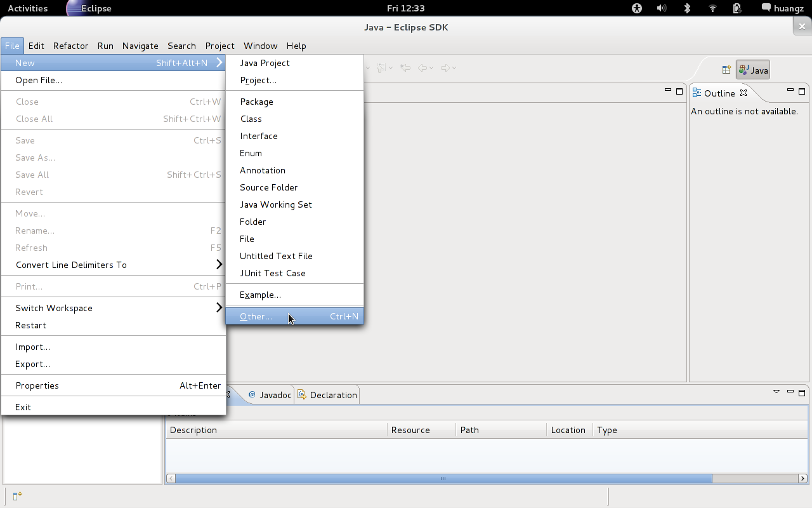The width and height of the screenshot is (812, 508).
Task: Click the volume icon in top bar
Action: [x=662, y=8]
